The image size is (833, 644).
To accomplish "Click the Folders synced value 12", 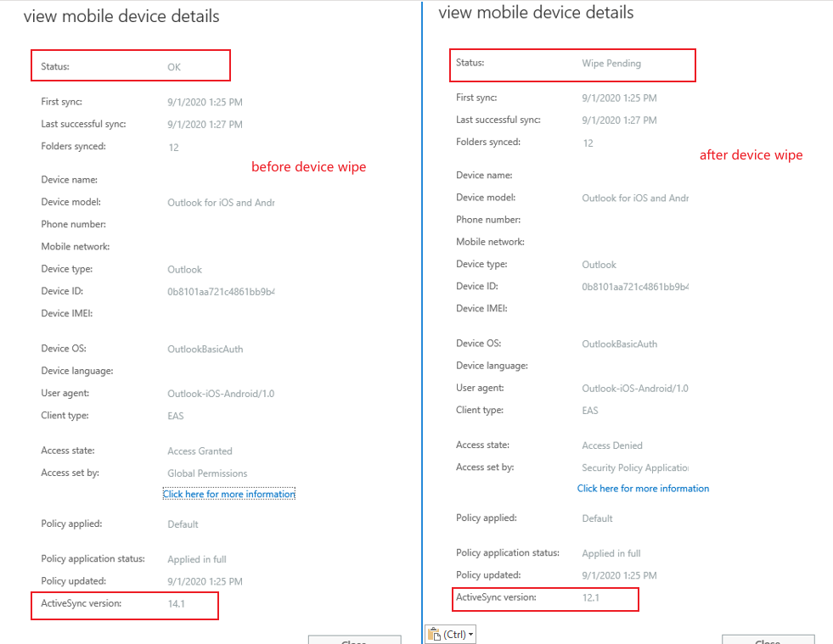I will 173,147.
